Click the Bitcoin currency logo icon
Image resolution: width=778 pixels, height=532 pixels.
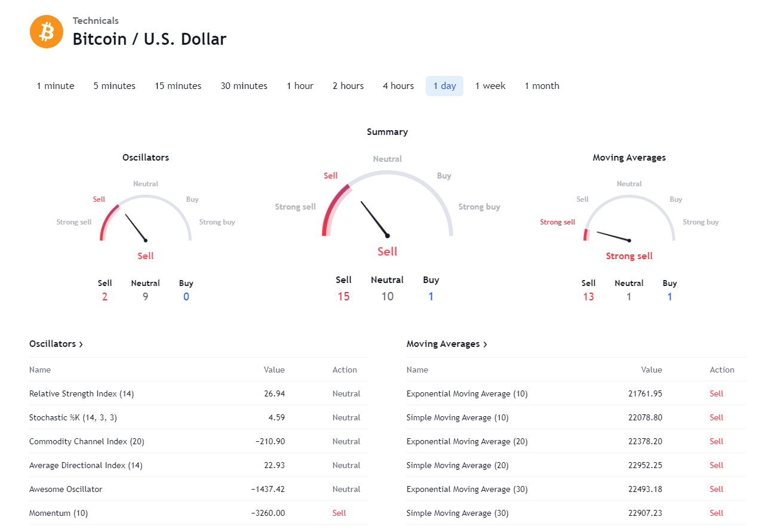click(46, 32)
